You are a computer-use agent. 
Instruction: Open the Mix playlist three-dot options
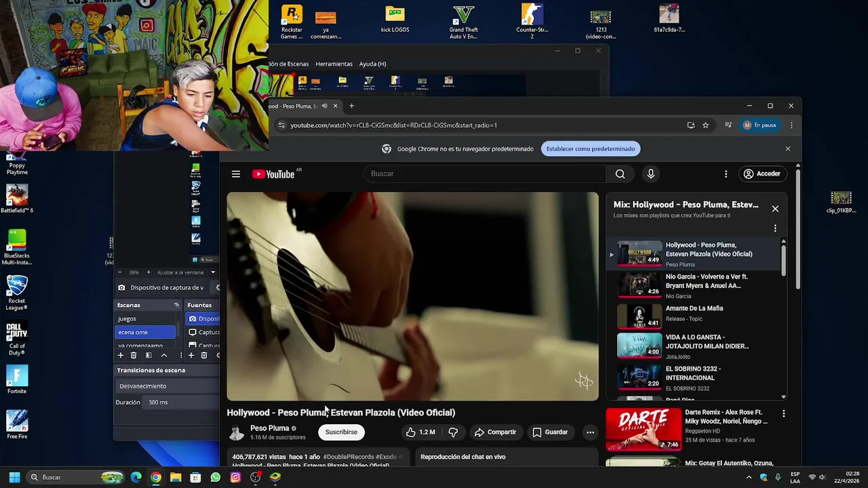(775, 228)
